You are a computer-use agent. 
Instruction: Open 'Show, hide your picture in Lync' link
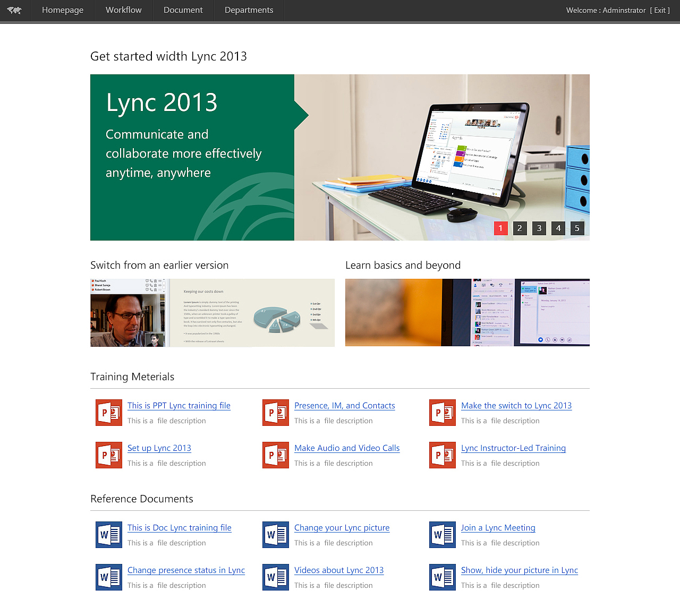pos(520,570)
